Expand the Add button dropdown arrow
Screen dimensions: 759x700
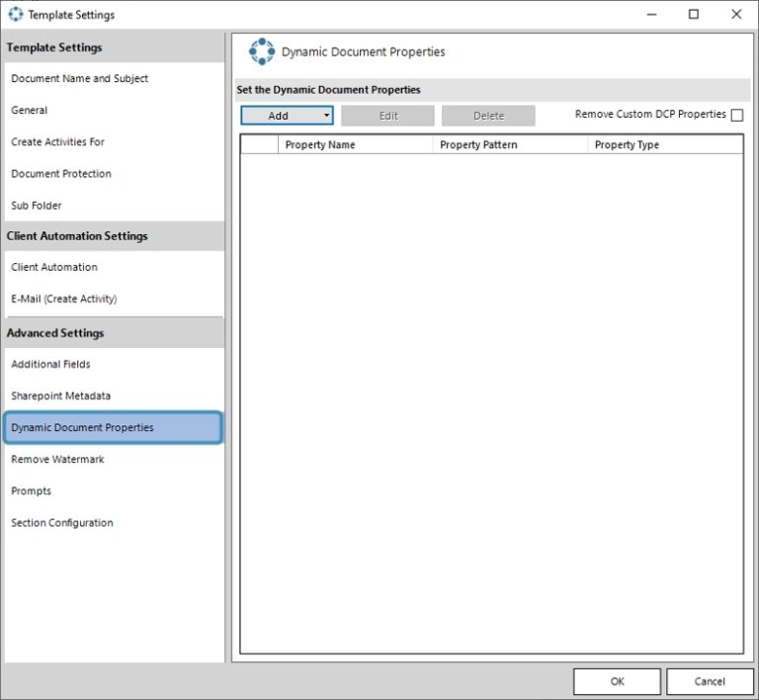coord(326,116)
